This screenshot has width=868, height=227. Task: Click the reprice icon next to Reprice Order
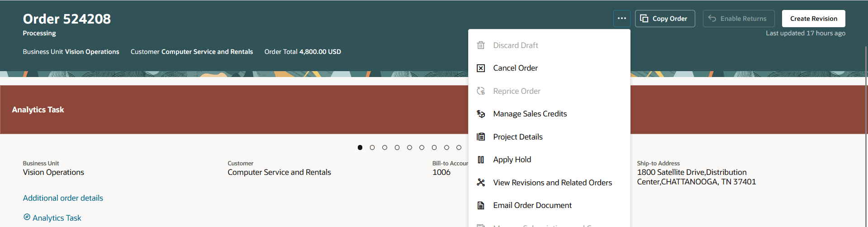[481, 91]
